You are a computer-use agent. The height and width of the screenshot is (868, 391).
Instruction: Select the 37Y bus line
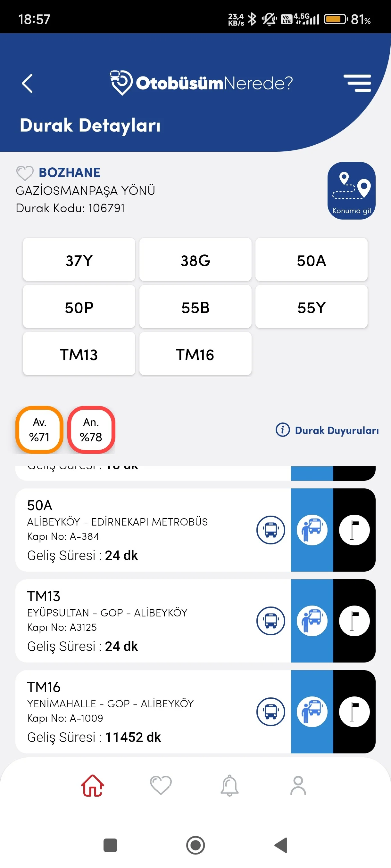point(79,260)
